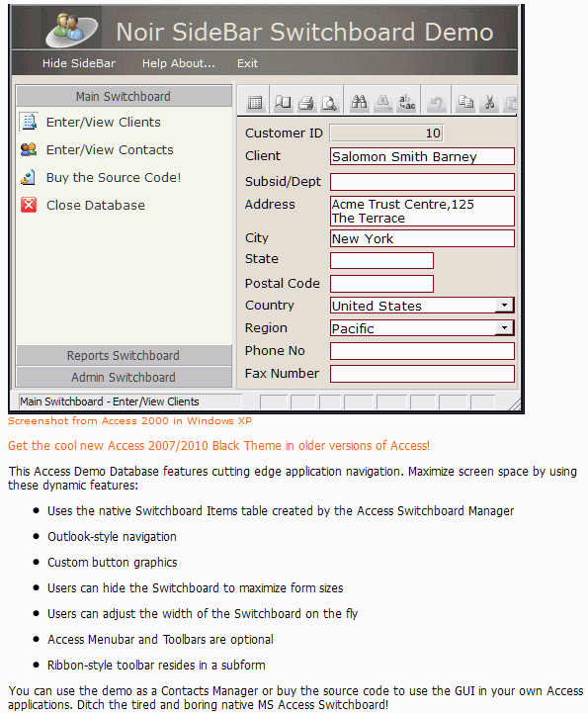Click the Buy the Source Code icon
The image size is (588, 713).
click(29, 177)
